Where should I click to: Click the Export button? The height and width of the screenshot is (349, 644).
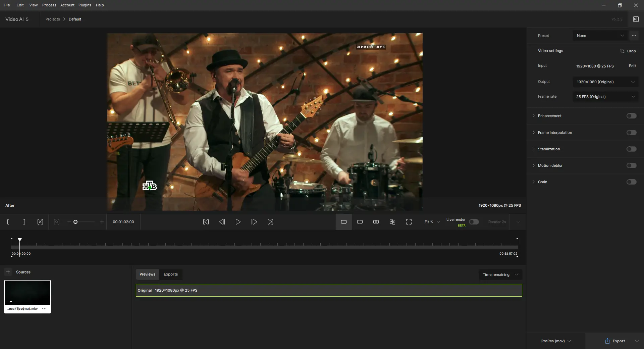[615, 341]
